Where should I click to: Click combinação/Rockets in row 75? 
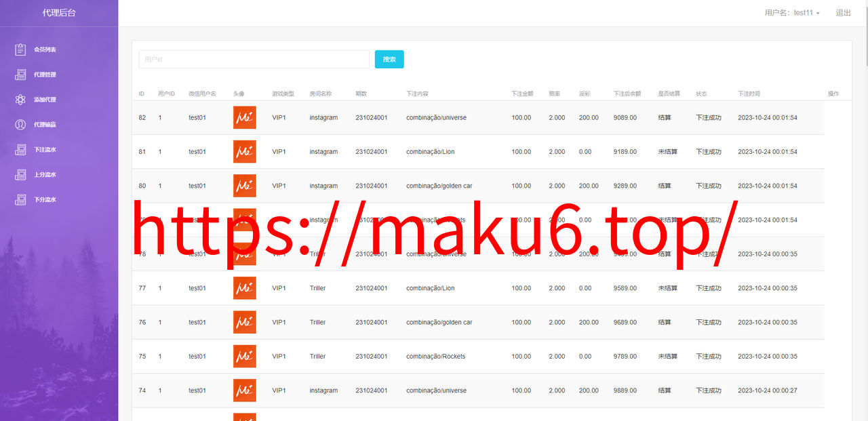436,357
